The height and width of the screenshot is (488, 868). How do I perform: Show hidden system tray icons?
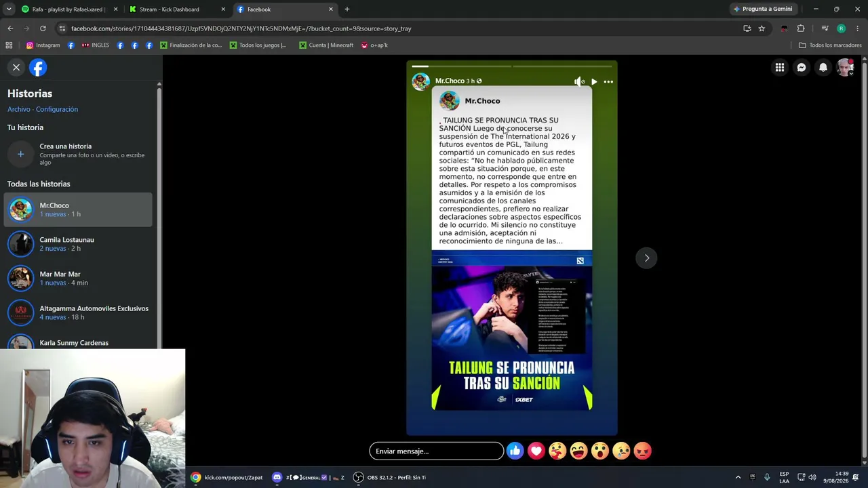(x=738, y=477)
